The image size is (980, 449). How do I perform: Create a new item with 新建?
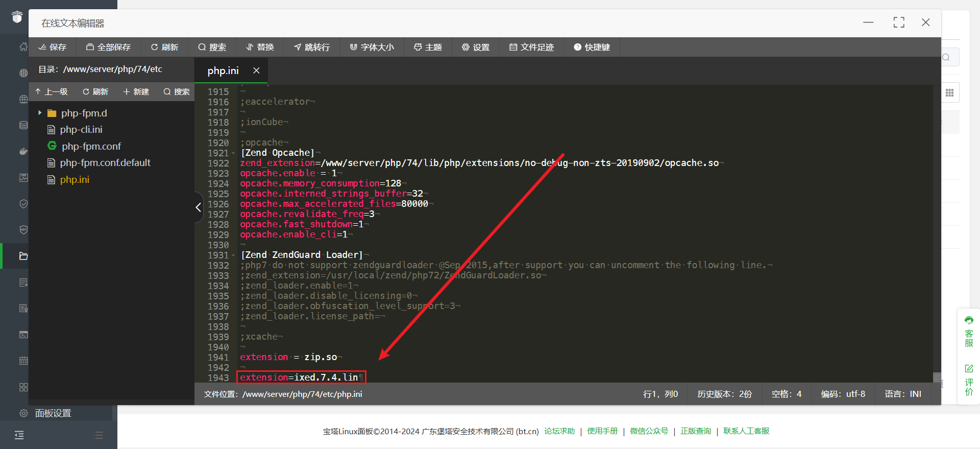tap(136, 91)
